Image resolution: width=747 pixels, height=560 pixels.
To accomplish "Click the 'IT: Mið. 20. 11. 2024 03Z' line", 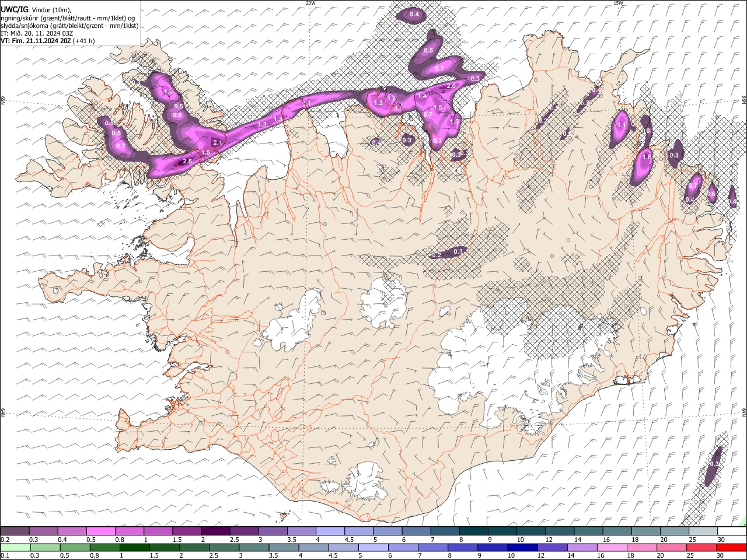I will (x=37, y=33).
